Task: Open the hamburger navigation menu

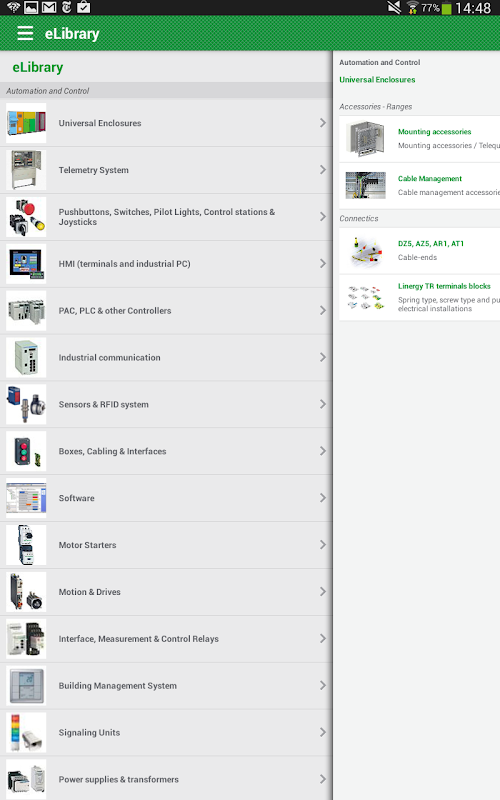Action: coord(25,34)
